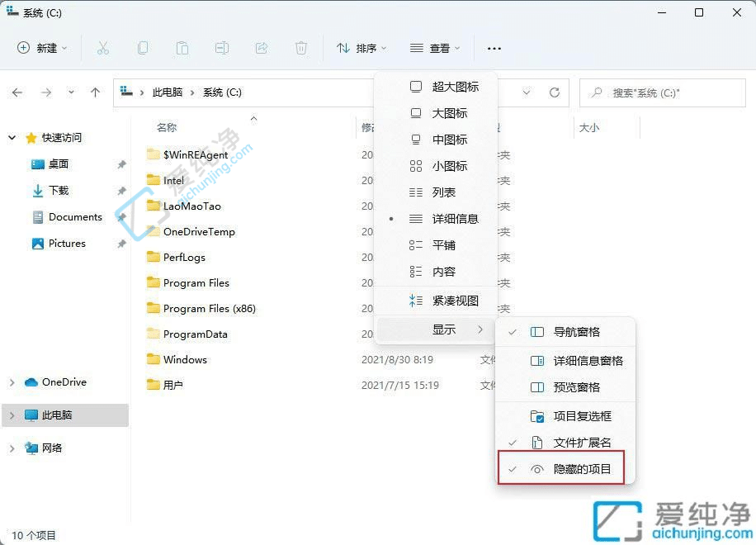Enable 项目复选框 in the 显示 submenu

(578, 416)
